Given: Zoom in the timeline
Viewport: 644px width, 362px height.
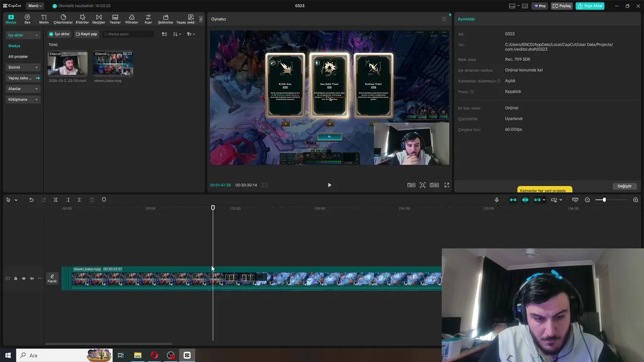Looking at the screenshot, I should click(x=635, y=200).
